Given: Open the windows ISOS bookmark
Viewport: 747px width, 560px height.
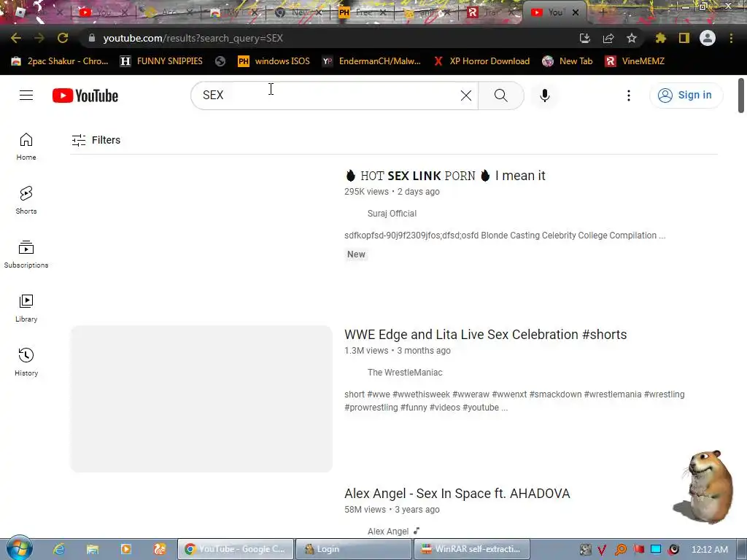Looking at the screenshot, I should 274,61.
